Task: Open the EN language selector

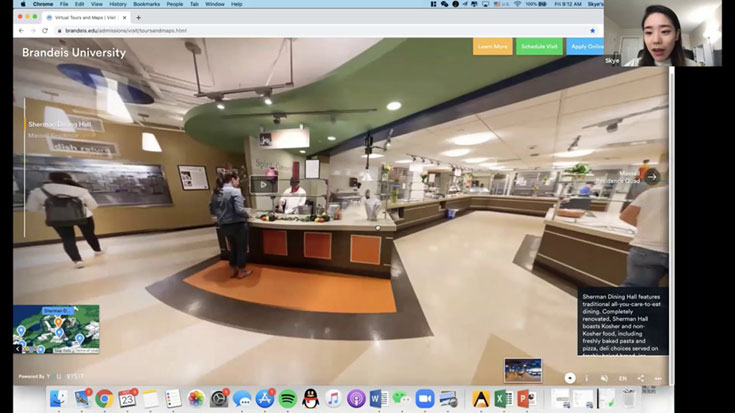Action: pyautogui.click(x=622, y=378)
